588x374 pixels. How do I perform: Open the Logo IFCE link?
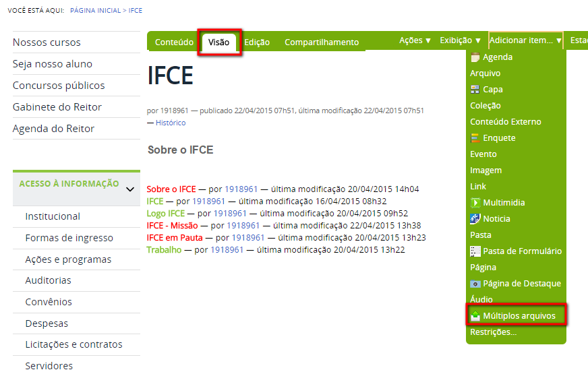click(165, 213)
